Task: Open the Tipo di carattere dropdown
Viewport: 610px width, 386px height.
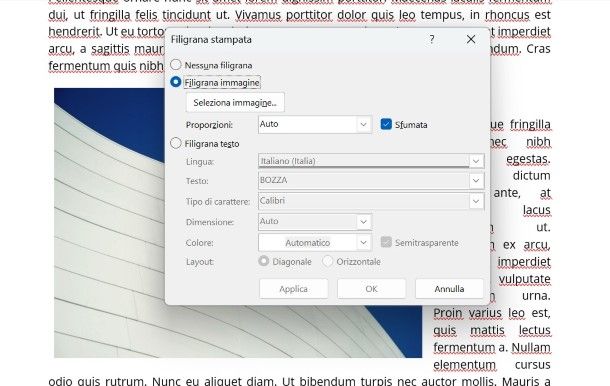Action: pyautogui.click(x=476, y=201)
